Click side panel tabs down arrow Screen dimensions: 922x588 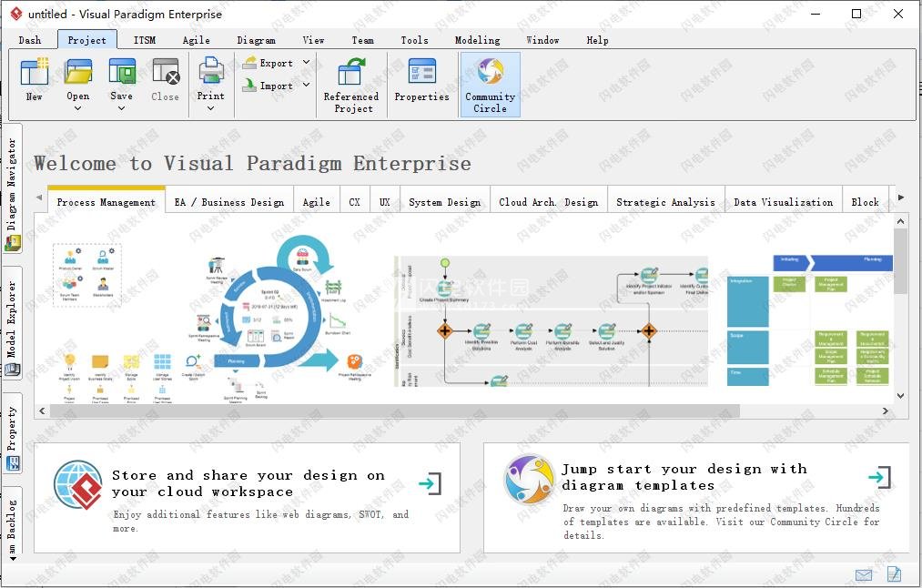coord(13,558)
